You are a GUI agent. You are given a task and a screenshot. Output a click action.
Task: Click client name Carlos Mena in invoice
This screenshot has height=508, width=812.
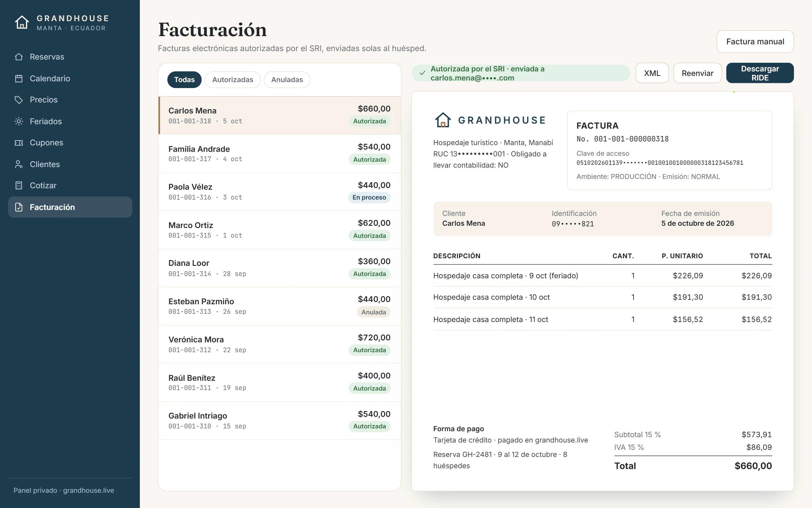[464, 224]
